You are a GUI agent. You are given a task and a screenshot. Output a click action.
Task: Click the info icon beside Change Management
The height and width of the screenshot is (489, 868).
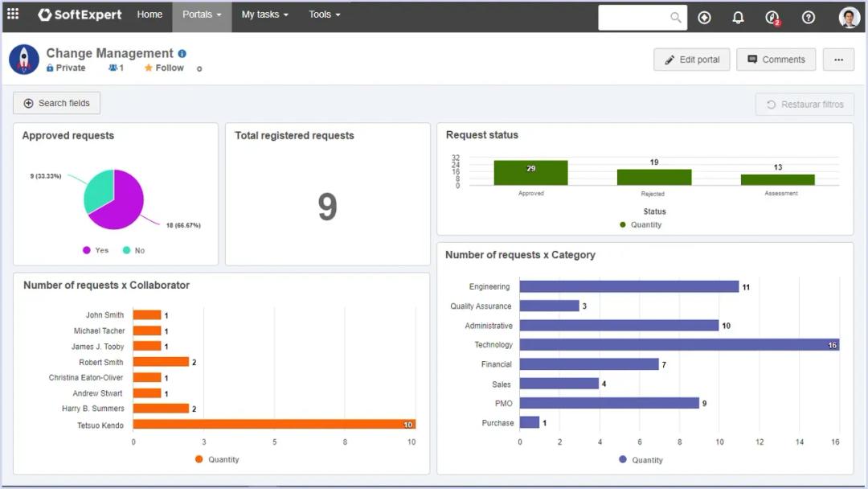[182, 54]
